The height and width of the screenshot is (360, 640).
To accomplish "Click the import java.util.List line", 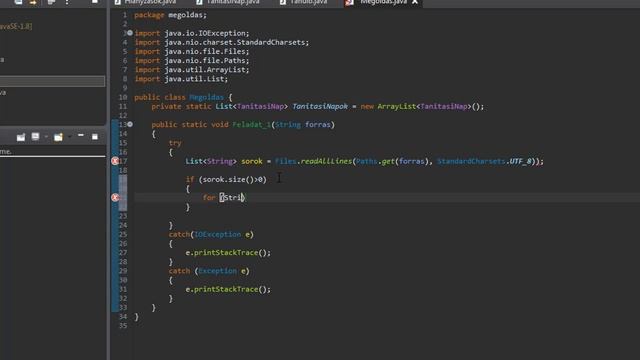I will (181, 79).
